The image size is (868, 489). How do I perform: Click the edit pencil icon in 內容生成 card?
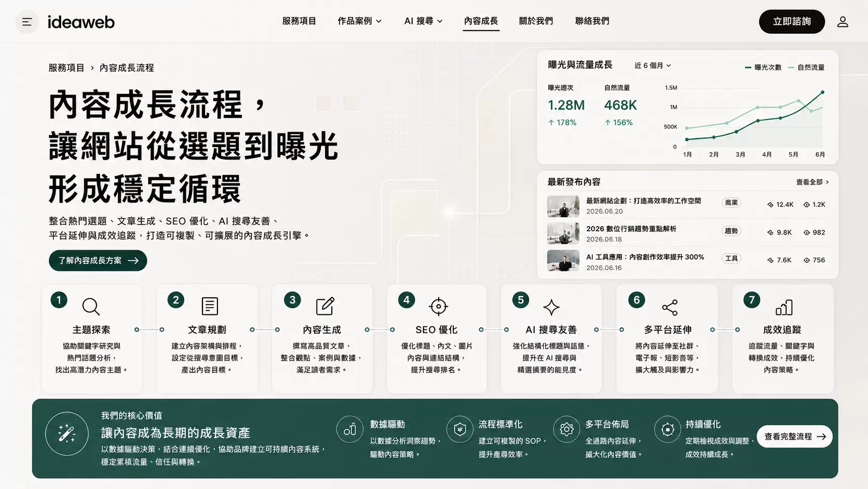[325, 306]
